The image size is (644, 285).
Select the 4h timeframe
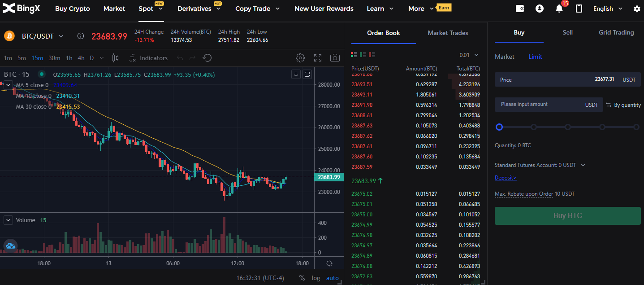coord(81,58)
